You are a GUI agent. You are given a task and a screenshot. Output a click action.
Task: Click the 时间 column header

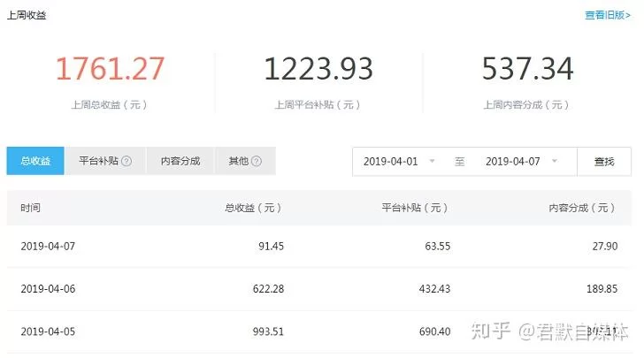pyautogui.click(x=30, y=208)
